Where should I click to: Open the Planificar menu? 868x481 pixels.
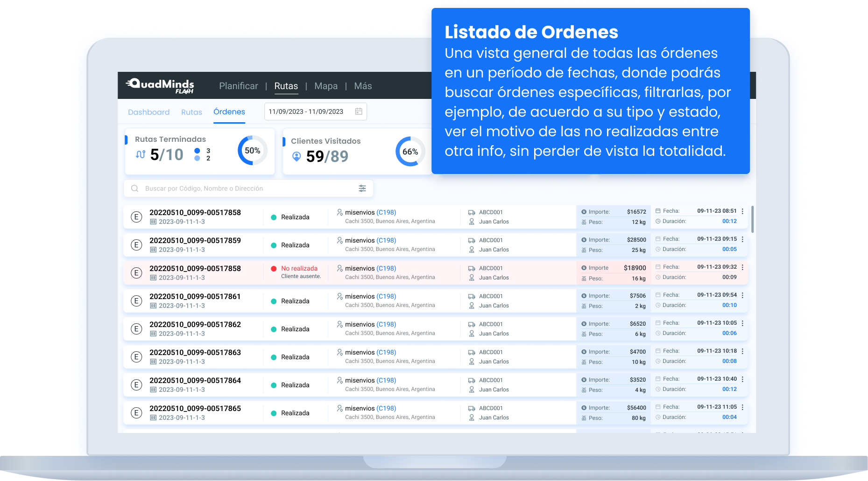click(x=238, y=86)
